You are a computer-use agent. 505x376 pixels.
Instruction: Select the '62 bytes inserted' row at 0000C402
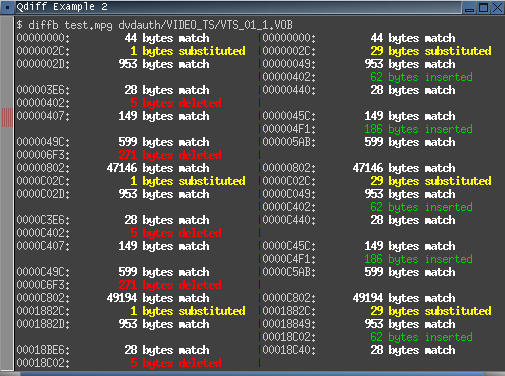click(368, 207)
